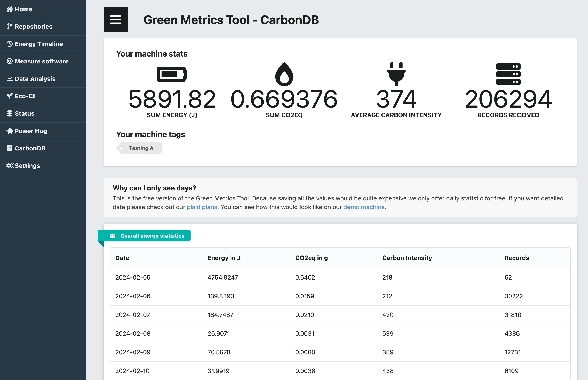Open the Status sidebar entry

tap(43, 113)
